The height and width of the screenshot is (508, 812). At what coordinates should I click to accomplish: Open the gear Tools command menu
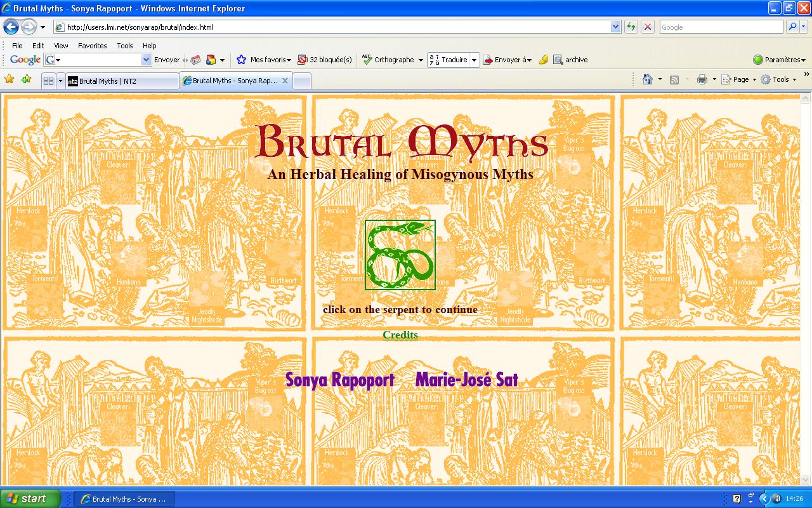[x=778, y=79]
